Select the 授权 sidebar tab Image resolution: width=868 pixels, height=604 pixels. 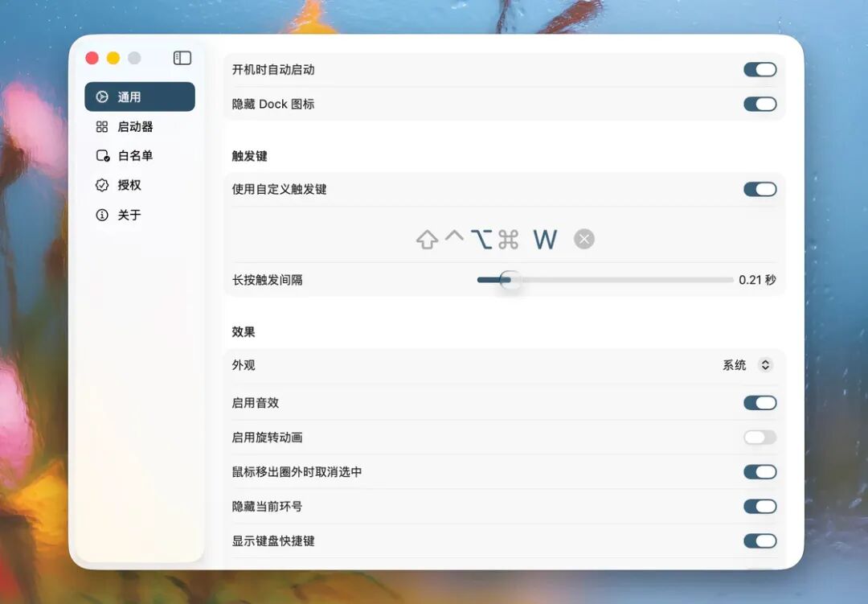pyautogui.click(x=140, y=185)
